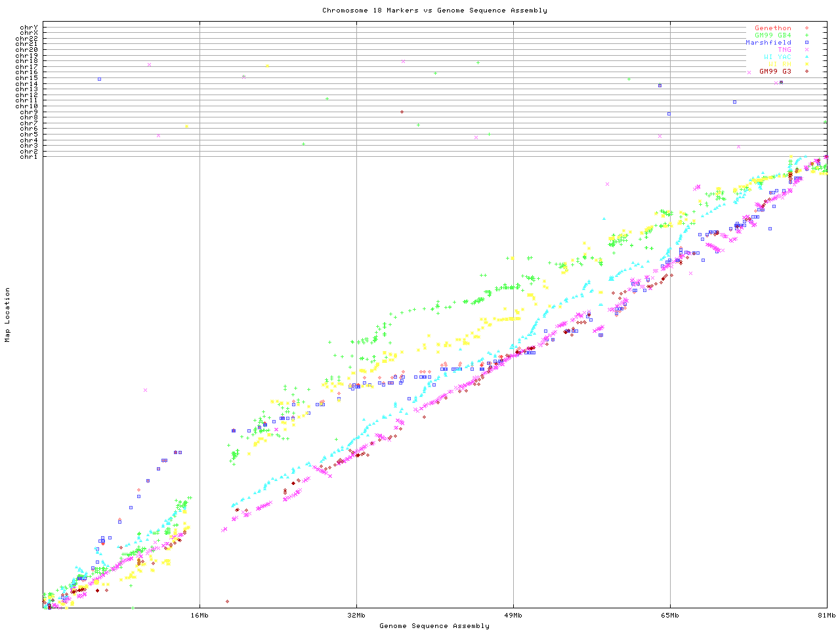This screenshot has height=630, width=840.
Task: Select the Genethon legend label
Action: [x=772, y=28]
